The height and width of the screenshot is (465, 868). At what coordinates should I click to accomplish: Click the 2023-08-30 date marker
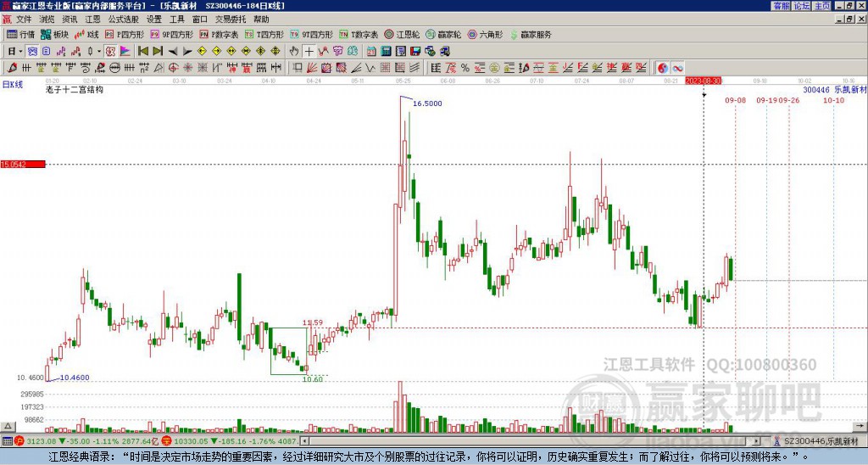click(x=703, y=81)
